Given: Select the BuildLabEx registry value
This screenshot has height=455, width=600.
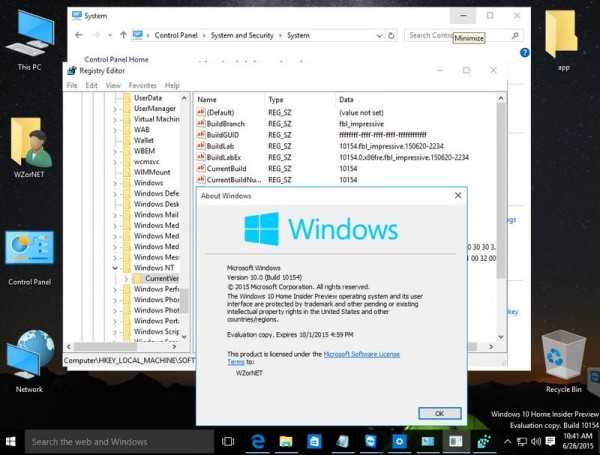Looking at the screenshot, I should pos(223,157).
